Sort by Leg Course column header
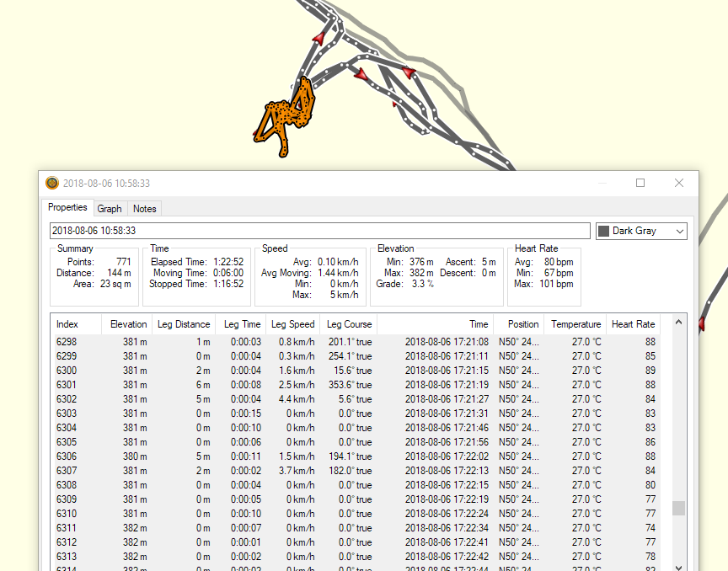The width and height of the screenshot is (728, 571). (x=349, y=324)
